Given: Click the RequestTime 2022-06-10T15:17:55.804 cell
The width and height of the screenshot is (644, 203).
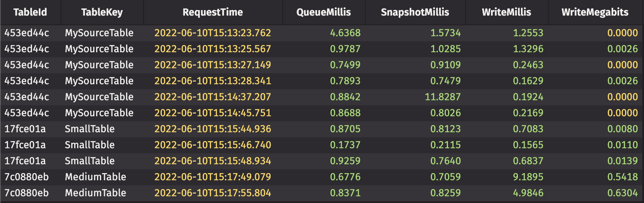Looking at the screenshot, I should coord(212,193).
